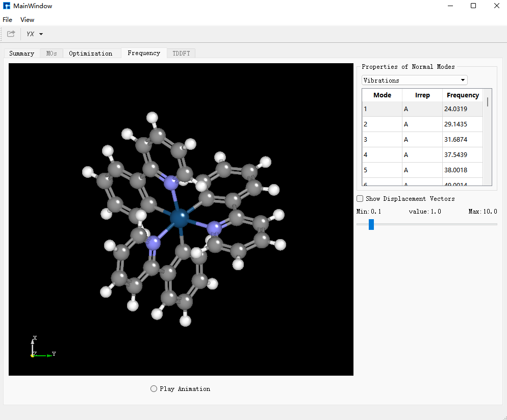Enable Show Displacement Vectors checkbox
Viewport: 507px width, 420px height.
point(360,198)
